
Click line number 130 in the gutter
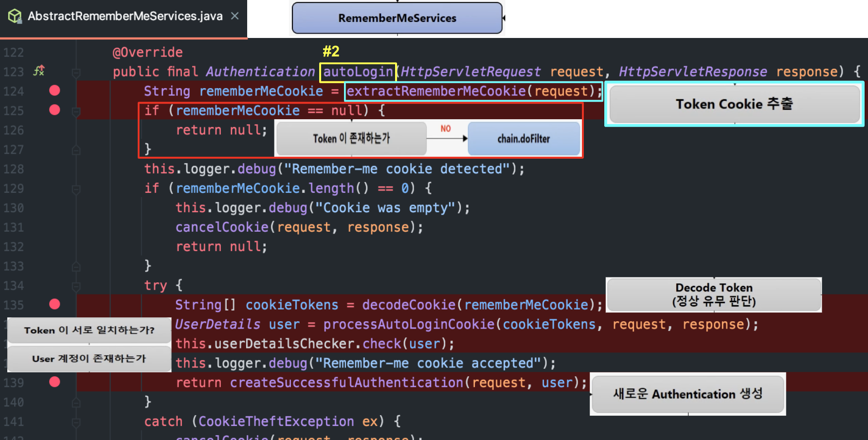click(14, 208)
